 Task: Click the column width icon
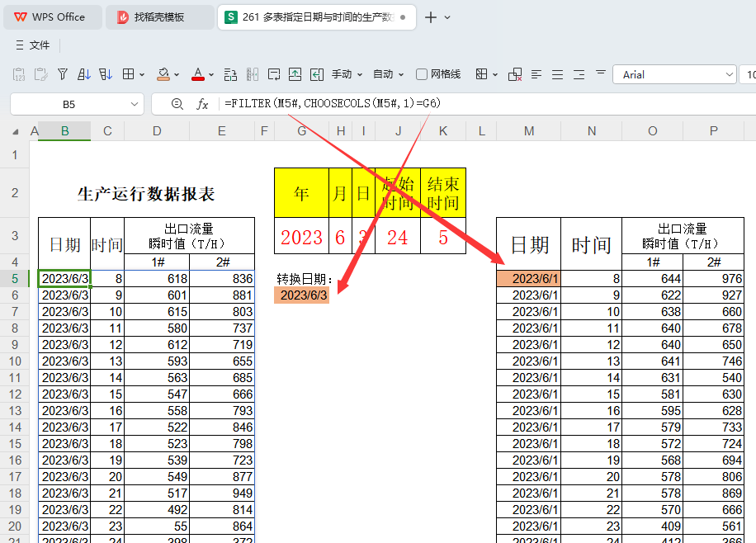click(253, 74)
